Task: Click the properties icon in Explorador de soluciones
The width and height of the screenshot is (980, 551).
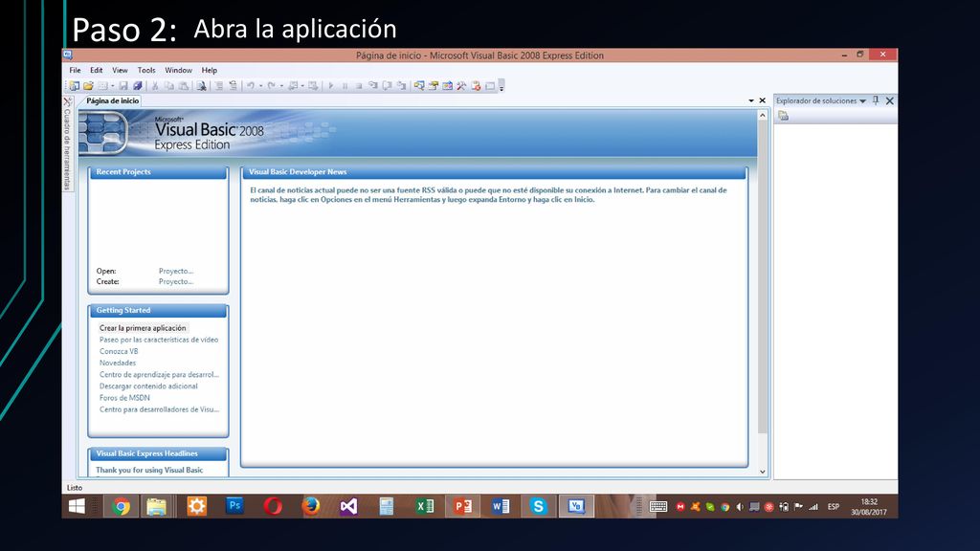Action: point(783,116)
